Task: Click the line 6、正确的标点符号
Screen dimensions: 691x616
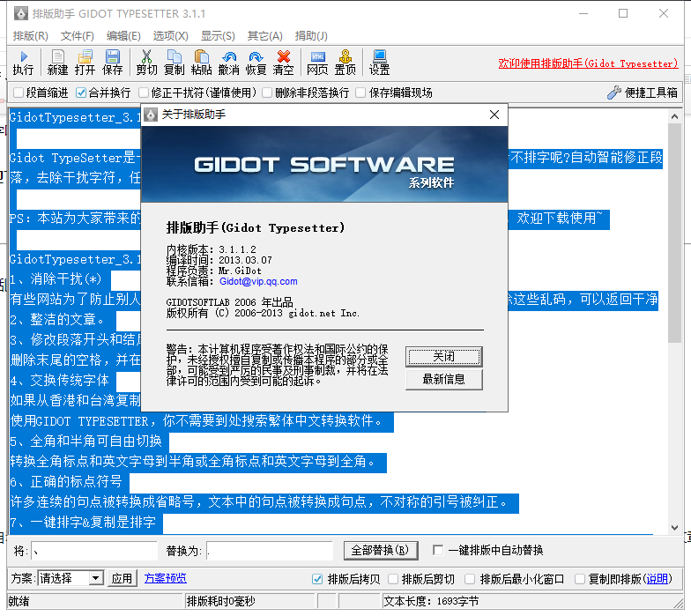Action: pos(66,481)
